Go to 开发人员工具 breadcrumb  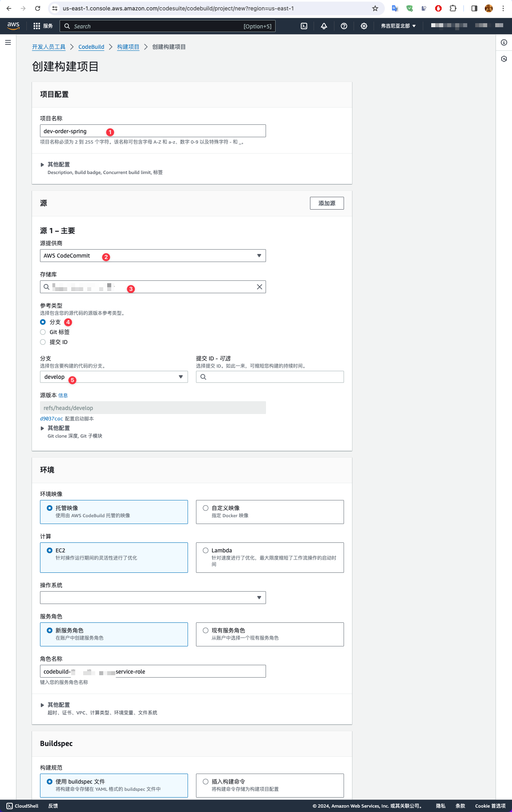click(49, 47)
